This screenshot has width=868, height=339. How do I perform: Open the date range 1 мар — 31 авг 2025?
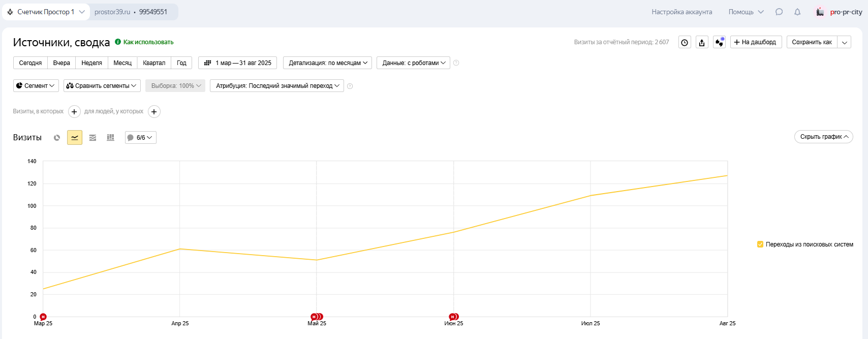coord(237,63)
